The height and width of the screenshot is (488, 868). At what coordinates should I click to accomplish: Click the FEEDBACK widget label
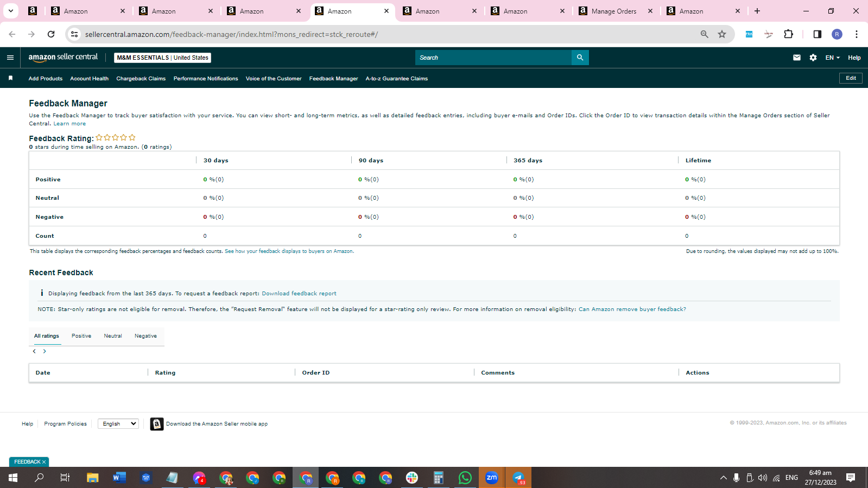(x=27, y=462)
